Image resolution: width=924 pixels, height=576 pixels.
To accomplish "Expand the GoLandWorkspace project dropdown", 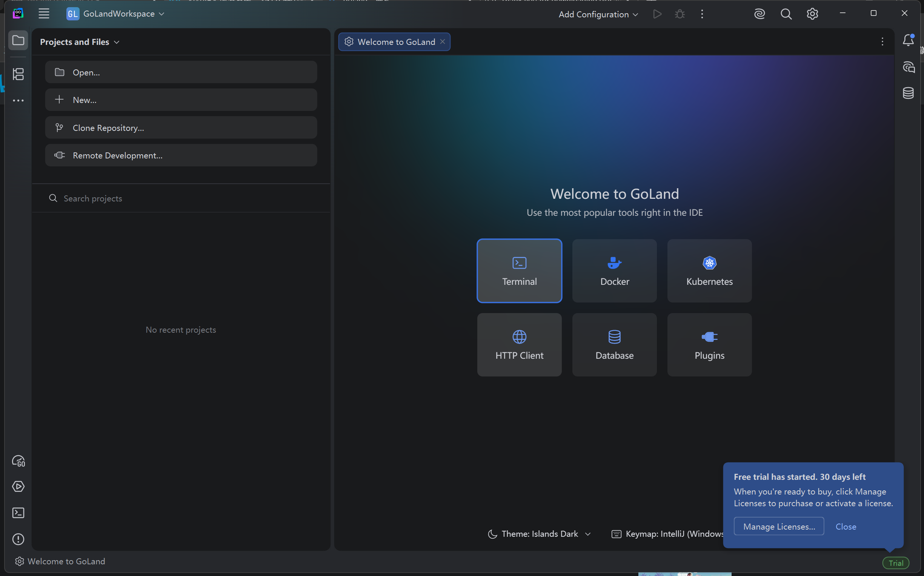I will coord(115,14).
